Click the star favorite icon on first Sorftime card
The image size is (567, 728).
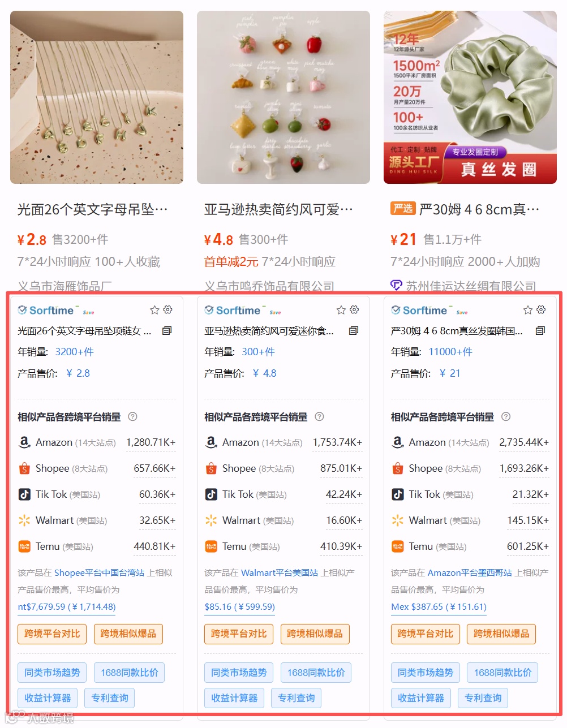[x=154, y=310]
